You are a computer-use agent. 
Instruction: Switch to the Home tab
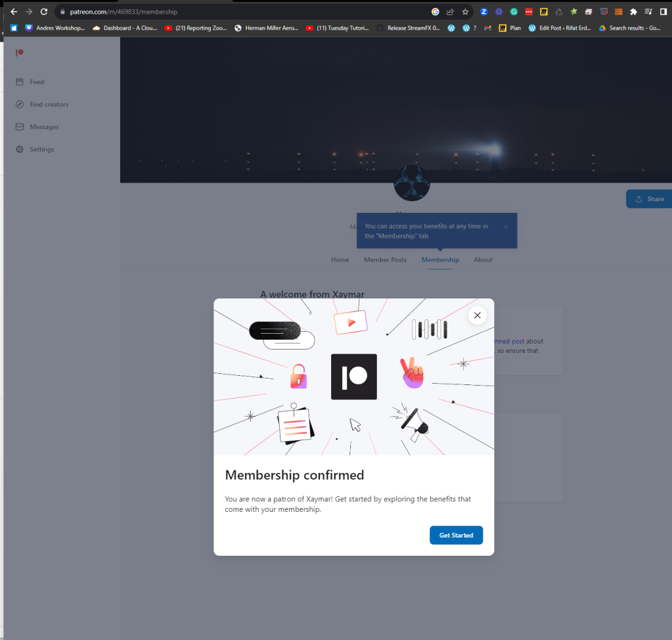click(x=340, y=260)
